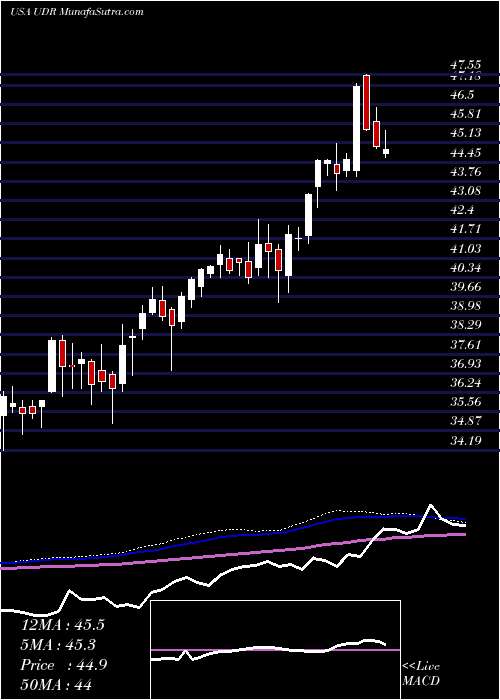Select the 46.5 price level label
500x700 pixels.
(x=462, y=95)
